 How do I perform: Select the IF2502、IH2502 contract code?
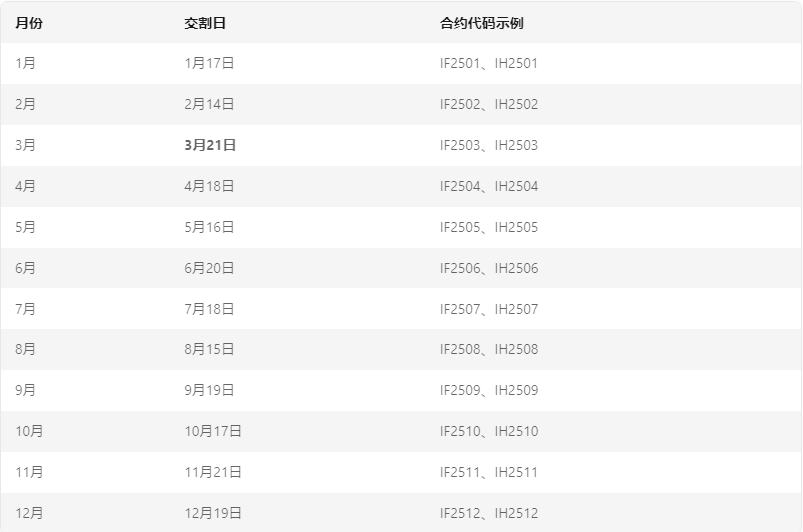pyautogui.click(x=489, y=104)
